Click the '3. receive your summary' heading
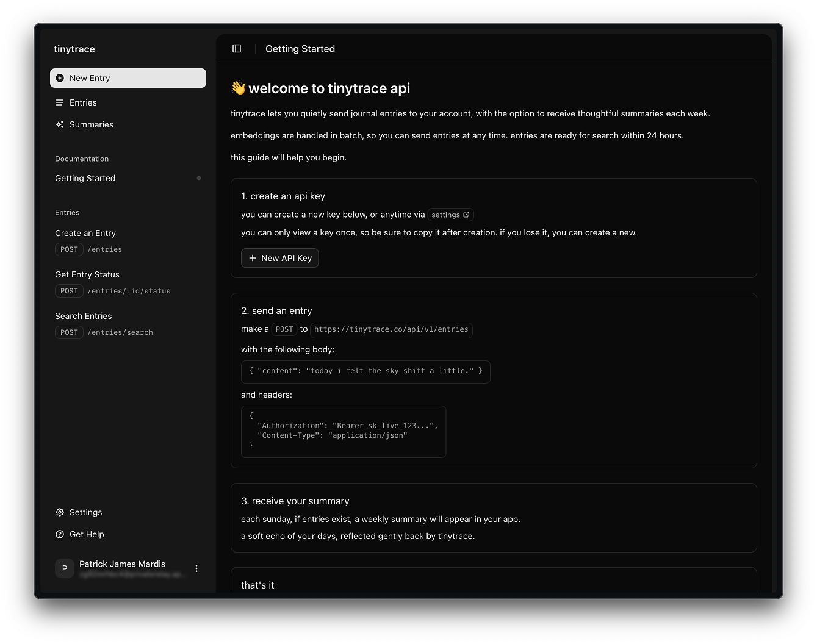Screen dimensions: 817x644 (295, 501)
